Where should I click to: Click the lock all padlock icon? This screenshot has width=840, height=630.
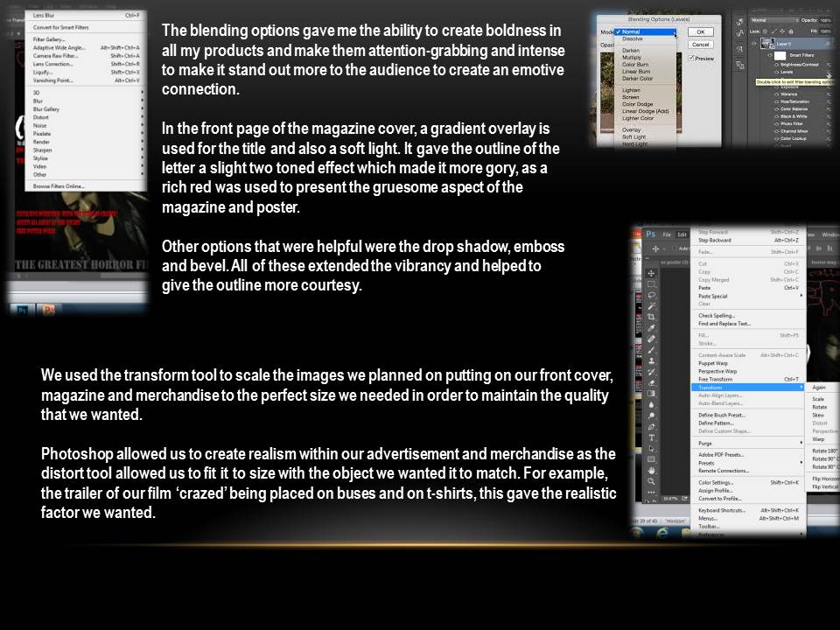[791, 31]
